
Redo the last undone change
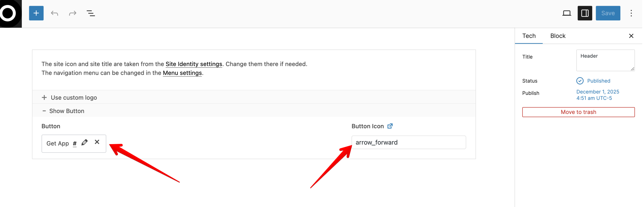[x=72, y=13]
